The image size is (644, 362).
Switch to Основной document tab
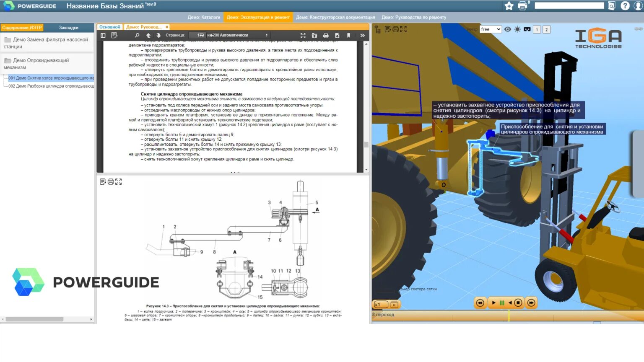109,27
